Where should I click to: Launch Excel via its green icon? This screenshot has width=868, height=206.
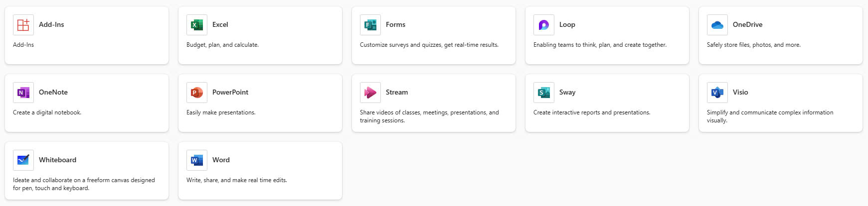click(x=197, y=25)
